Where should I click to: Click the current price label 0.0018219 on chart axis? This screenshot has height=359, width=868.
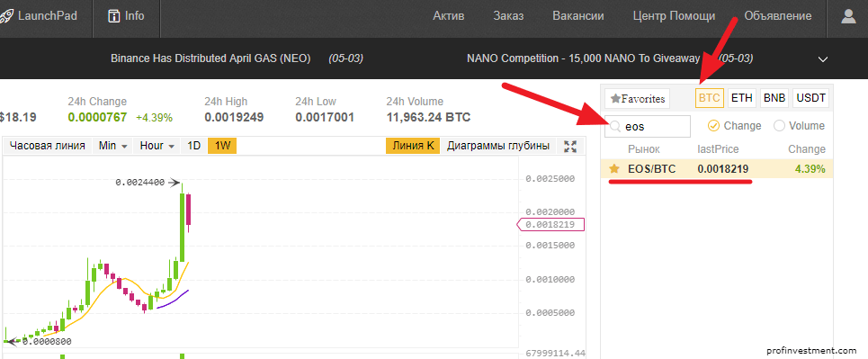550,224
